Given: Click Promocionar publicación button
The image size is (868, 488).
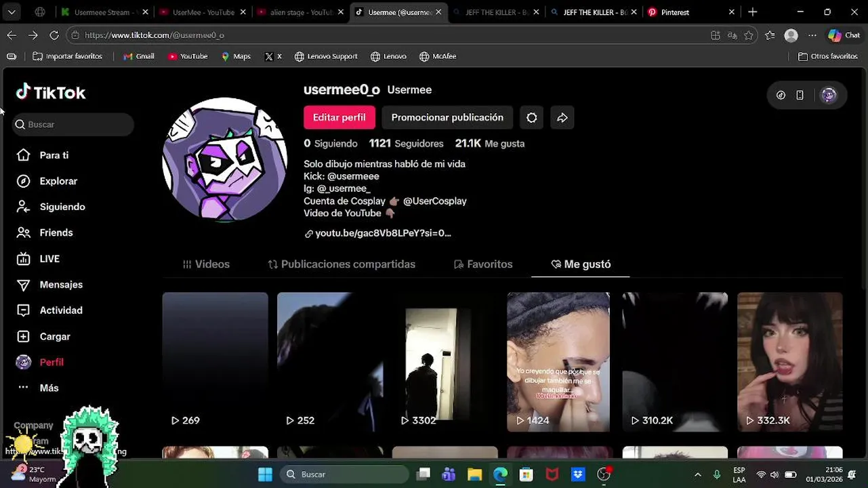Looking at the screenshot, I should click(447, 117).
